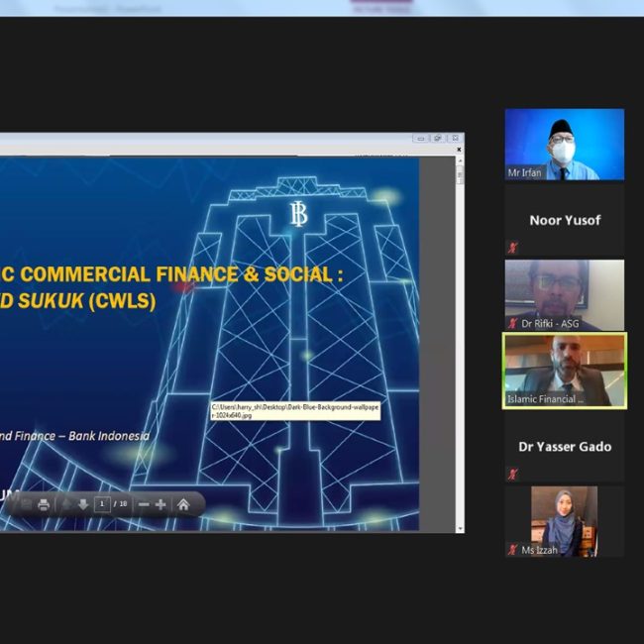Select Dr Rifki - ASG video tile
The height and width of the screenshot is (644, 644).
click(565, 295)
